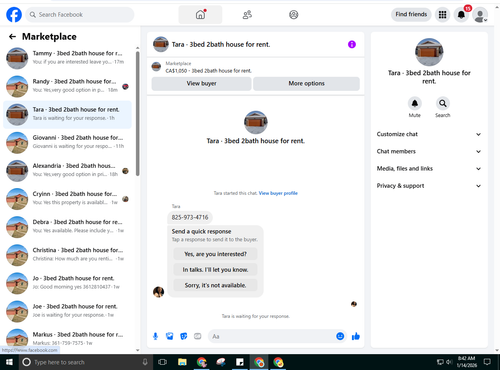Attach a file with the photo icon
500x370 pixels.
[x=170, y=336]
